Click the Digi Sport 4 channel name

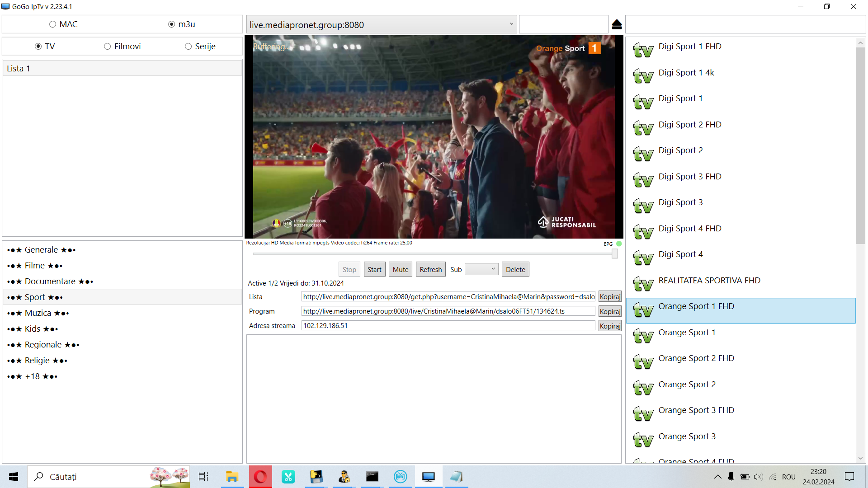[x=680, y=254]
